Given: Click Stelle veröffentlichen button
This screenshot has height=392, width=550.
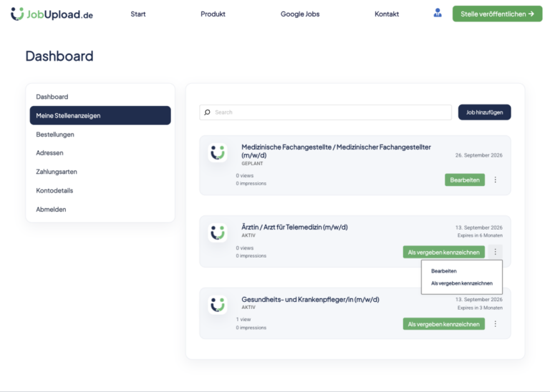Looking at the screenshot, I should click(x=498, y=14).
